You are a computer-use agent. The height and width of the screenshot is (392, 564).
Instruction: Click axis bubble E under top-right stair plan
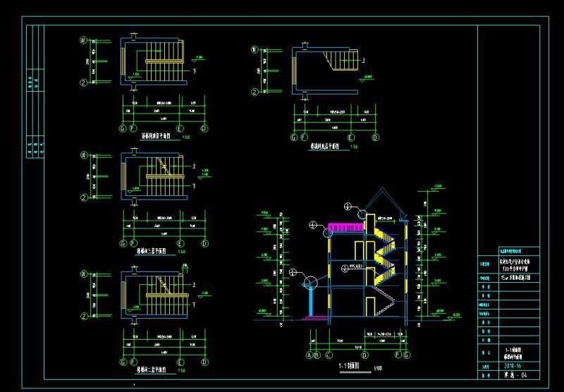coord(350,137)
